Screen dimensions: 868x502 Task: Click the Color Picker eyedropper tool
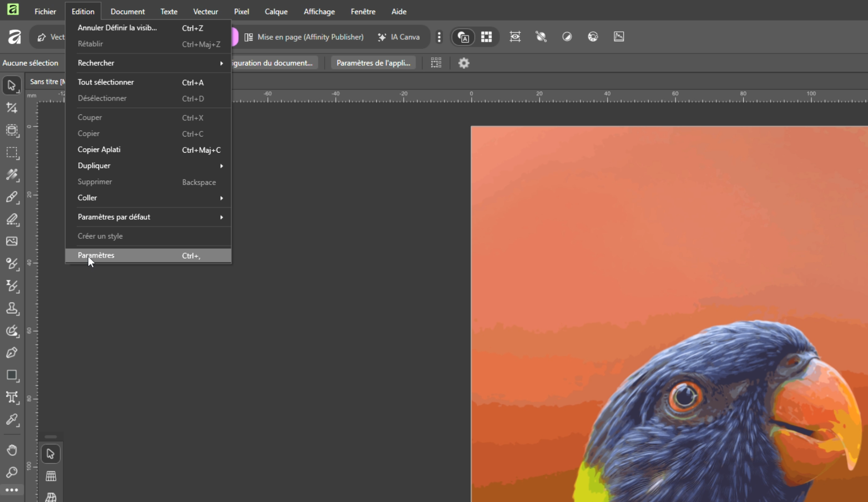[x=12, y=420]
